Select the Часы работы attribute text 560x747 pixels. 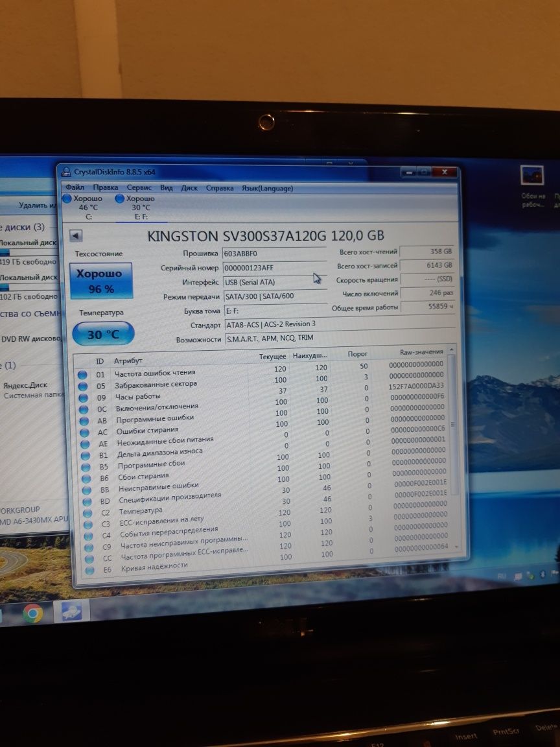[137, 396]
